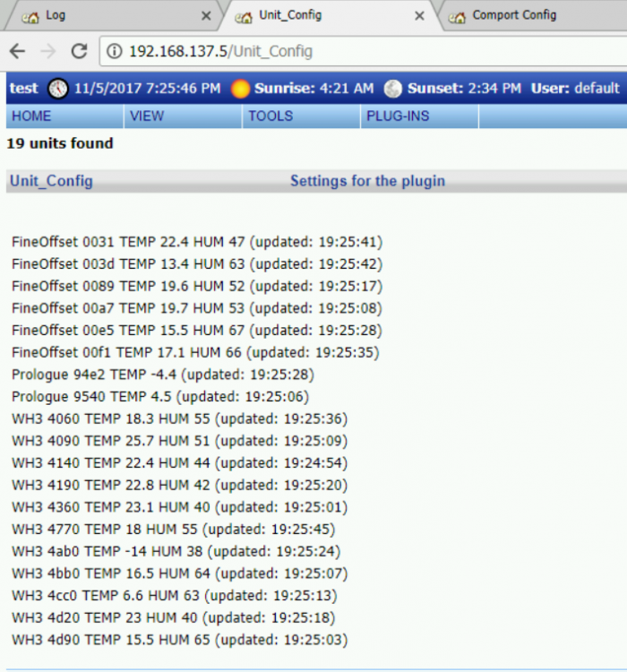627x672 pixels.
Task: Select the WH3 4360 row
Action: (179, 507)
